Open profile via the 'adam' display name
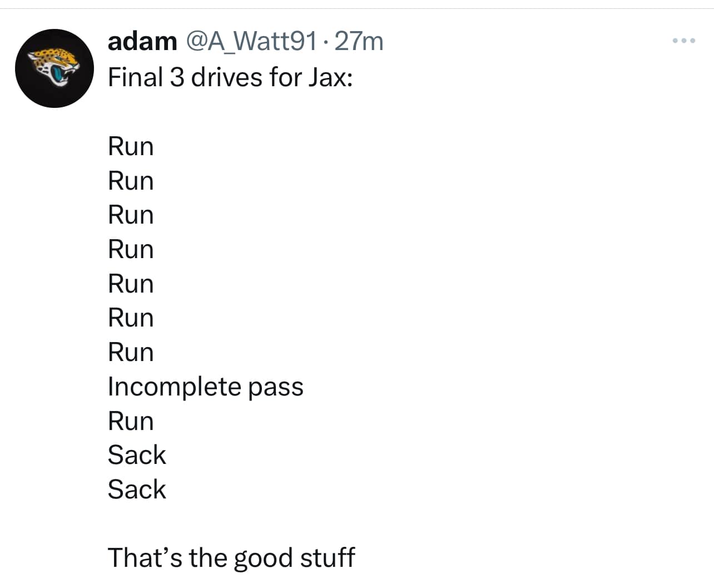The height and width of the screenshot is (588, 714). (x=142, y=41)
